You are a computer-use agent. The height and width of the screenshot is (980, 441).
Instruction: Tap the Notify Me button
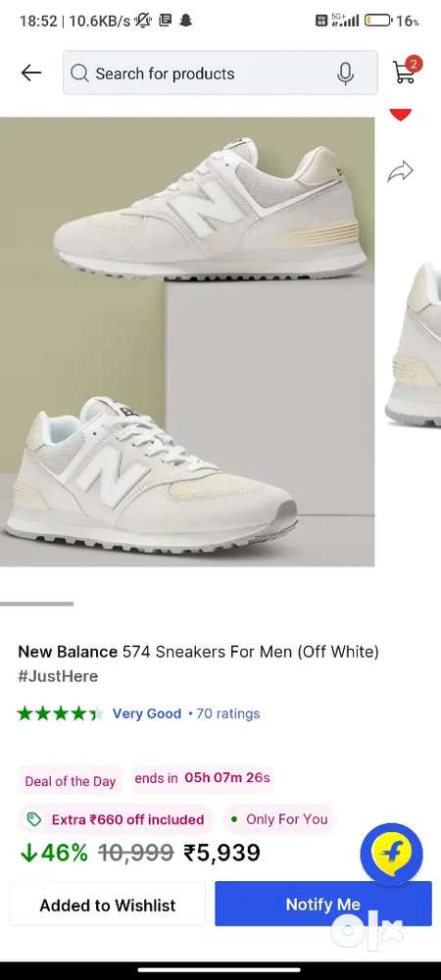tap(323, 904)
